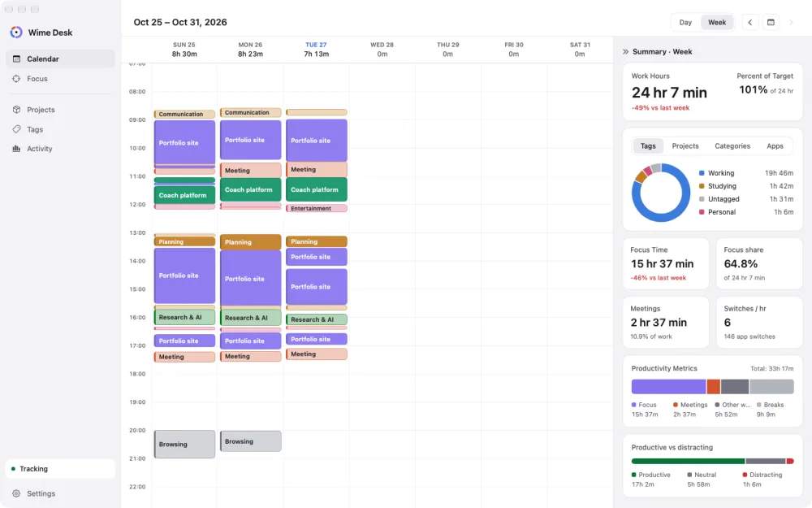Open the Categories tab in the summary

coord(732,146)
